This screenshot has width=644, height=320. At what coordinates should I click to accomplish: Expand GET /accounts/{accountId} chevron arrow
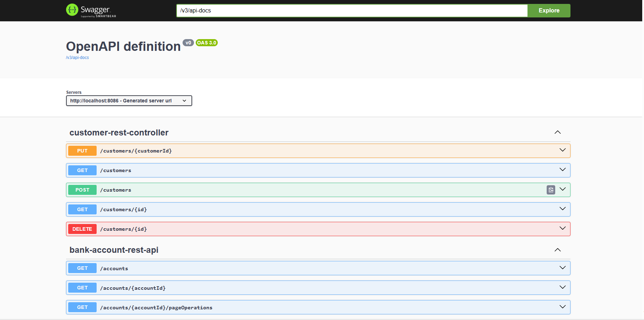[563, 287]
